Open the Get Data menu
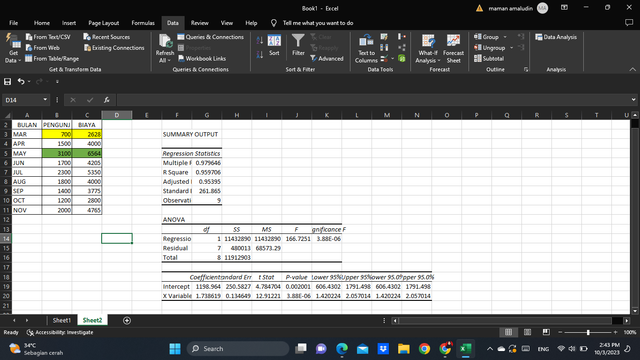 click(x=13, y=49)
